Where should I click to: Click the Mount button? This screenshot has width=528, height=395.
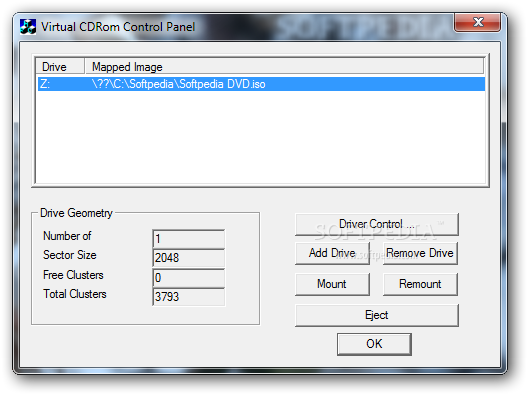tap(332, 284)
